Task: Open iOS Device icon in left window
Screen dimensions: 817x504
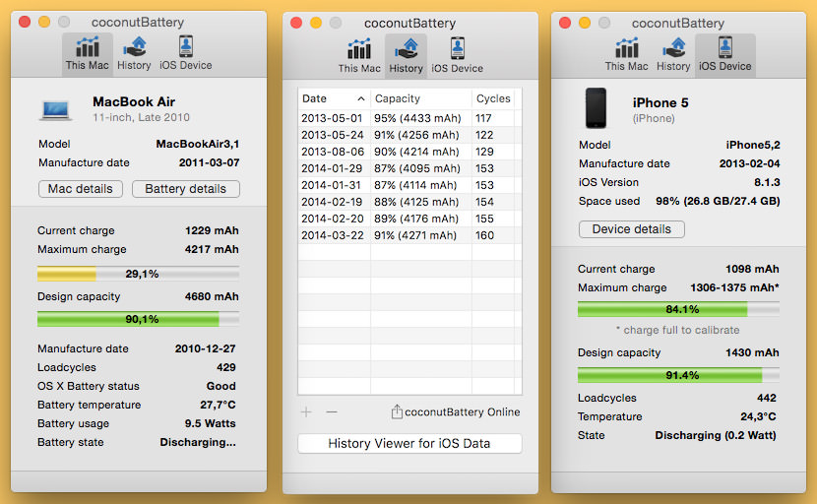Action: tap(185, 53)
